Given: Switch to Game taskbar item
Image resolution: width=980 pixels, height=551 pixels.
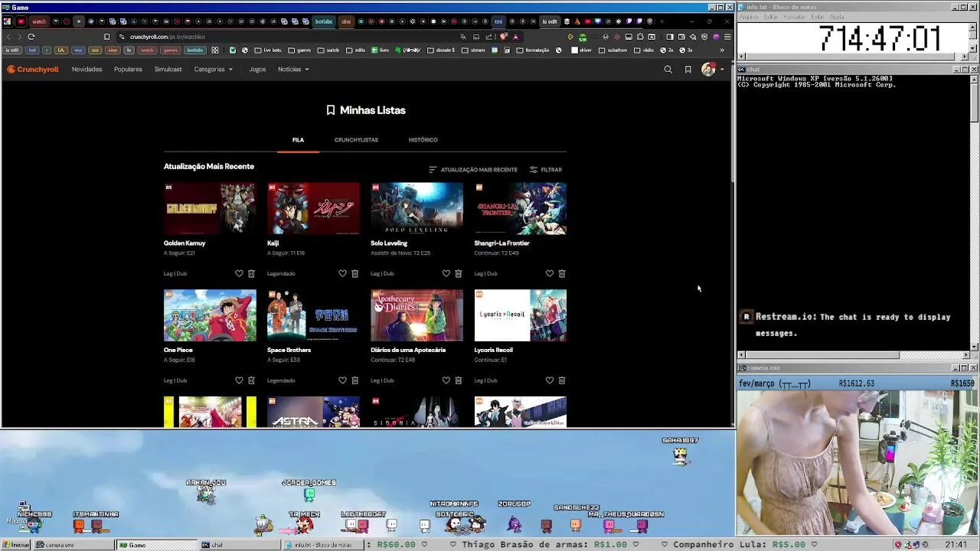Looking at the screenshot, I should tap(157, 545).
